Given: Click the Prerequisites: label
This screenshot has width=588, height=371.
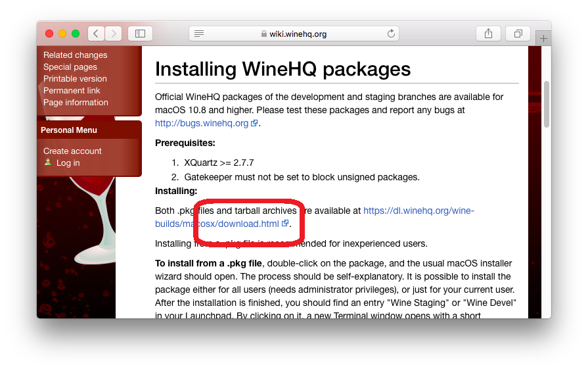Looking at the screenshot, I should pyautogui.click(x=185, y=143).
